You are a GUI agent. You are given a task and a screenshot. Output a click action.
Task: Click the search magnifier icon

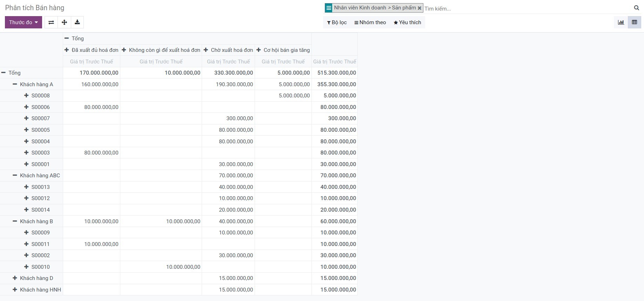coord(636,8)
